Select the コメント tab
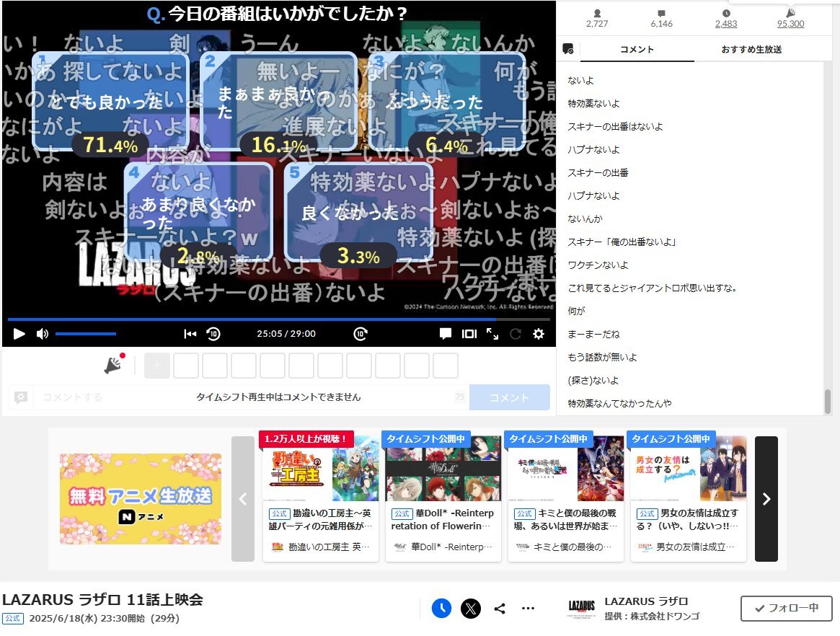840x636 pixels. 637,49
